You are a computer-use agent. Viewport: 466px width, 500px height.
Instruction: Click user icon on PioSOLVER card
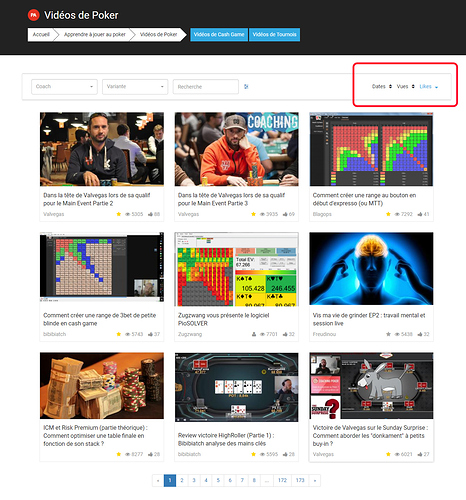254,334
